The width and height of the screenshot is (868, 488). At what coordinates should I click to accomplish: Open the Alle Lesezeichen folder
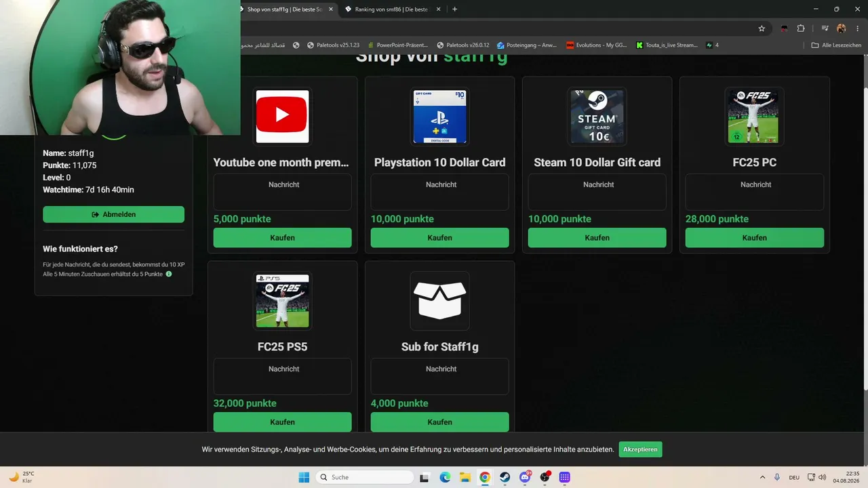(836, 45)
